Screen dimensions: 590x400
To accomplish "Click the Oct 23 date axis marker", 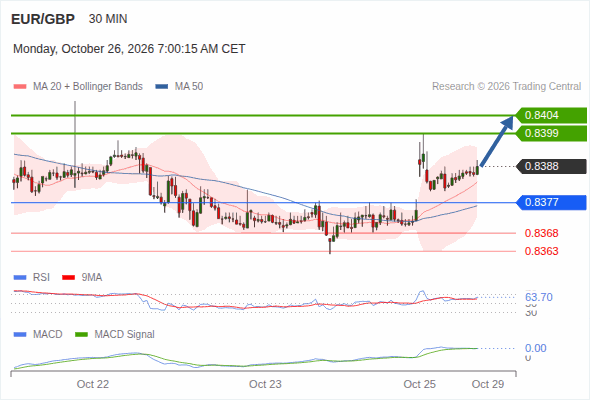I will tap(265, 384).
